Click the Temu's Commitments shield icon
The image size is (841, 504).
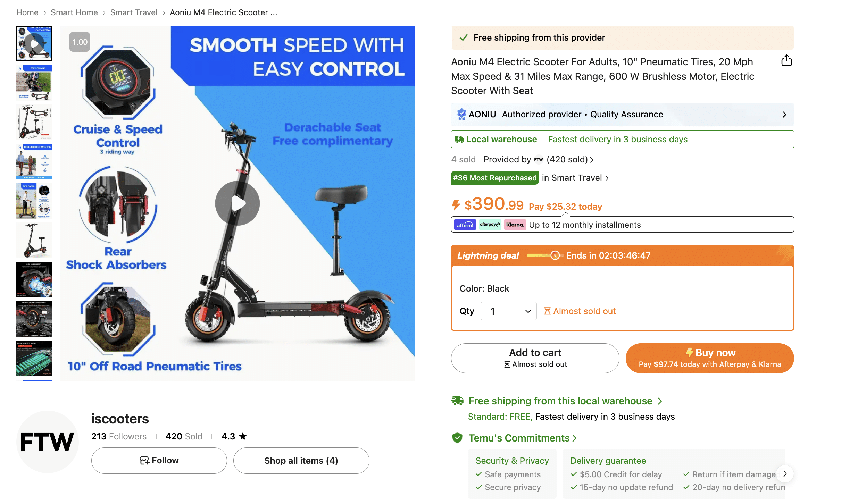[458, 438]
